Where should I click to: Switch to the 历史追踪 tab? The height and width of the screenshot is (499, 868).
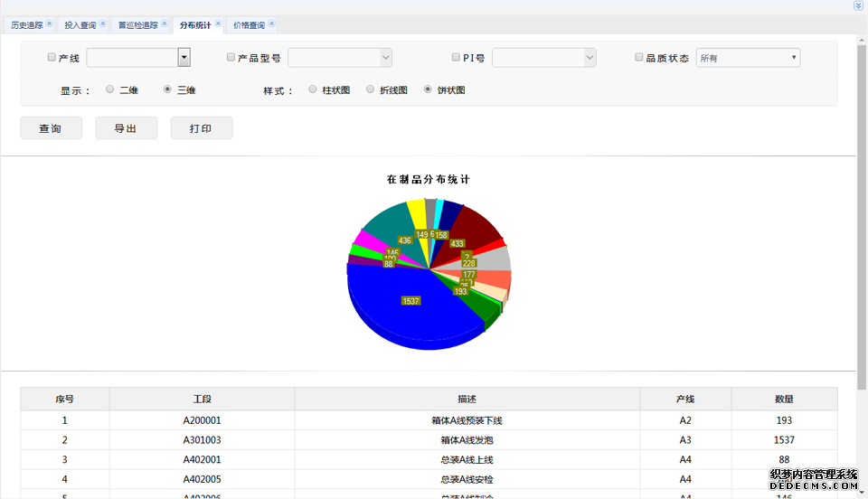tap(26, 25)
